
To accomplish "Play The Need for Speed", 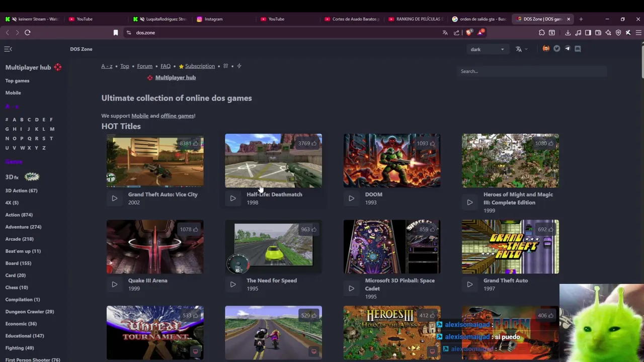I will (x=232, y=284).
